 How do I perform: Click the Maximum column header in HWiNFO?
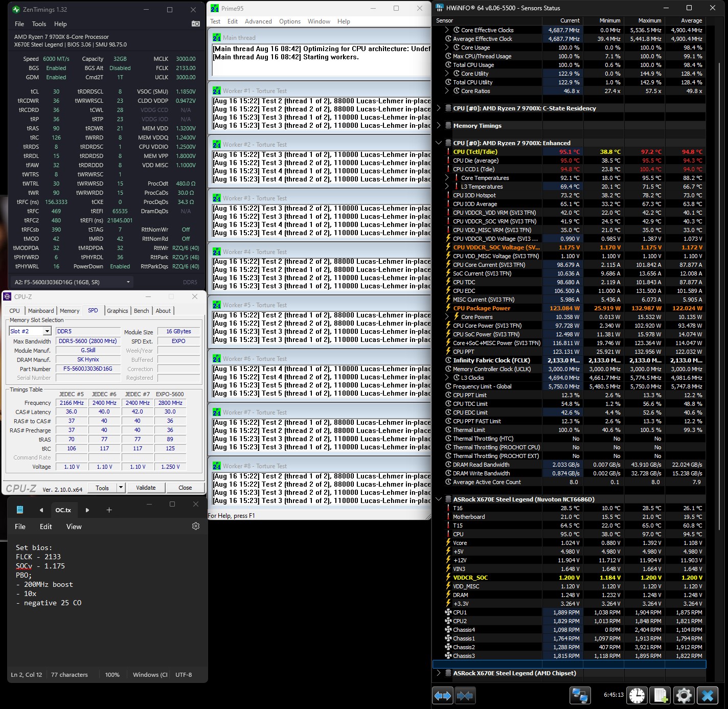(x=644, y=20)
